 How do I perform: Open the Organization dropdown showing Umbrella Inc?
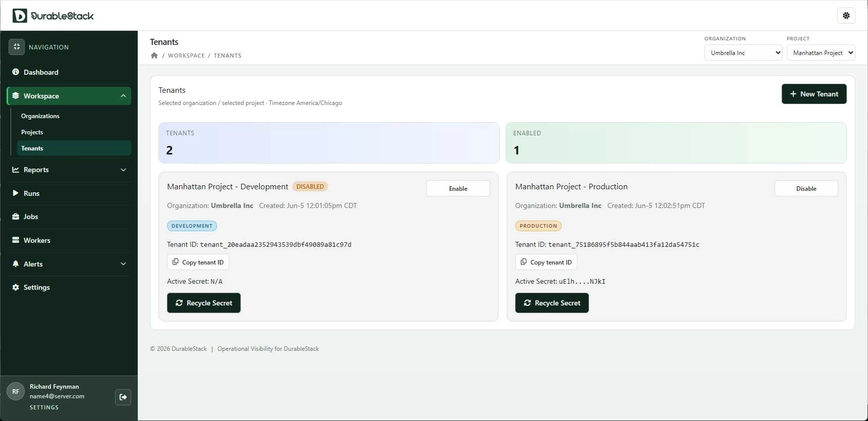[x=743, y=52]
